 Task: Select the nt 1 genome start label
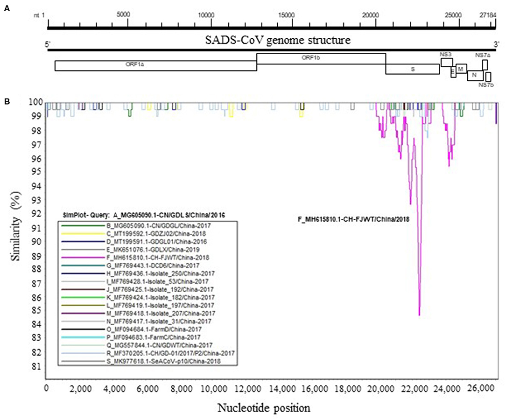point(39,15)
